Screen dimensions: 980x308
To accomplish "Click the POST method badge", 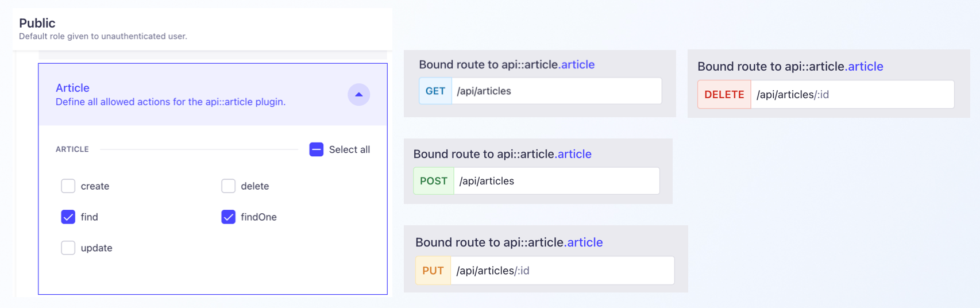I will (434, 181).
